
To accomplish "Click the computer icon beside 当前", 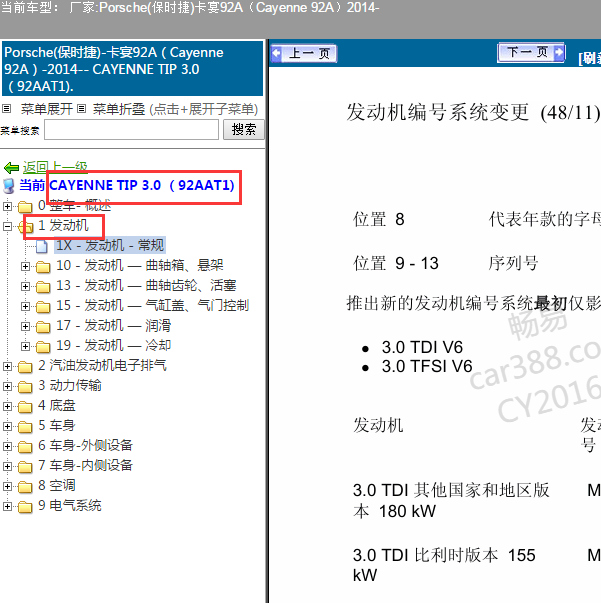I will pos(9,186).
